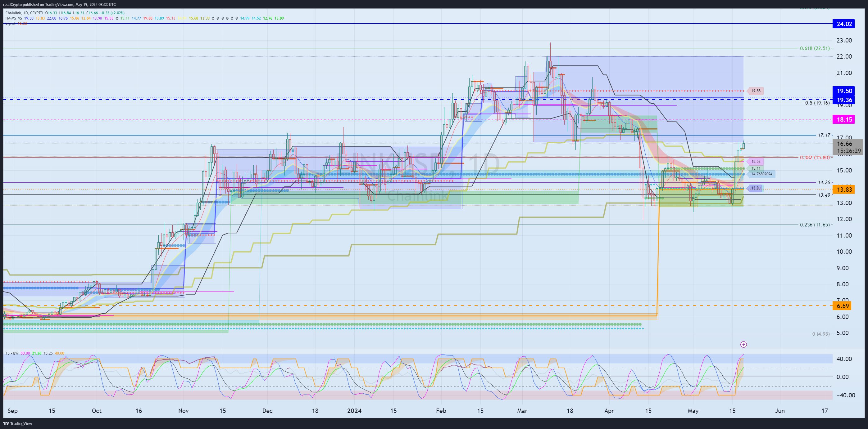Click the 22.00 value in HA-MS_VS legend

click(x=52, y=18)
